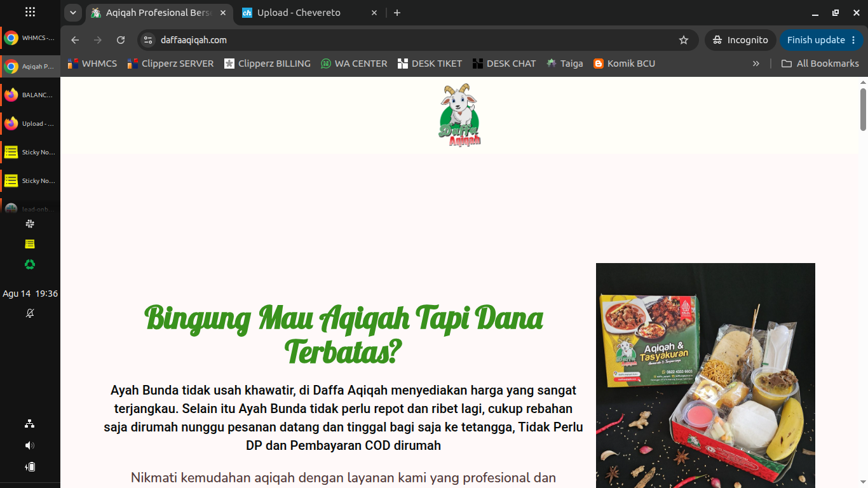This screenshot has width=868, height=488.
Task: Click the page's vertical scrollbar thumb
Action: coord(864,109)
